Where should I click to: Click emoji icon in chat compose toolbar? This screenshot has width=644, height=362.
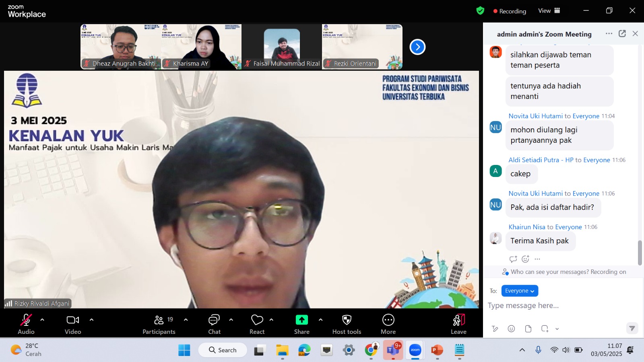click(x=511, y=329)
